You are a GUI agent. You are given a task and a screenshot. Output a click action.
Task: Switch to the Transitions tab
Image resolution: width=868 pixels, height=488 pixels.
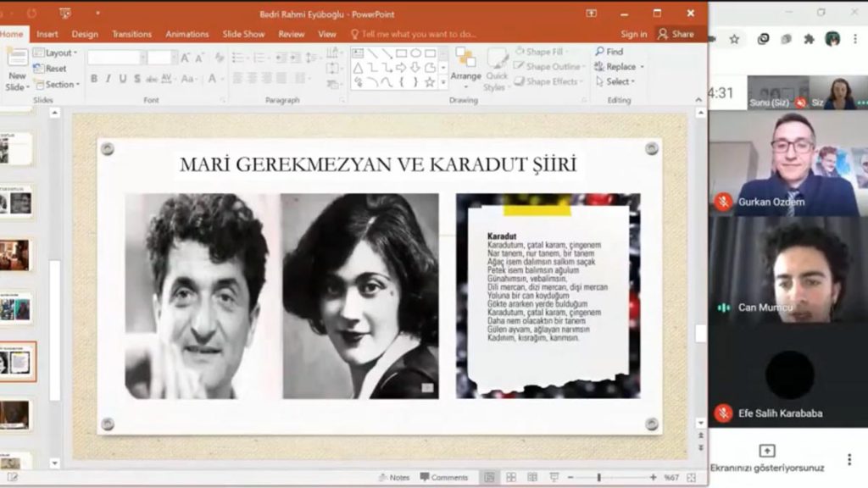(131, 34)
